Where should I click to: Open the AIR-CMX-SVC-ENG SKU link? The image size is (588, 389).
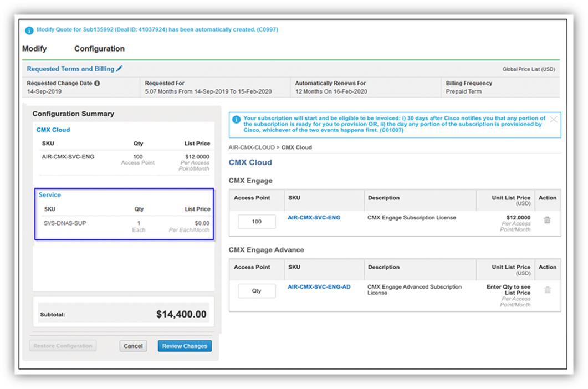pos(314,218)
